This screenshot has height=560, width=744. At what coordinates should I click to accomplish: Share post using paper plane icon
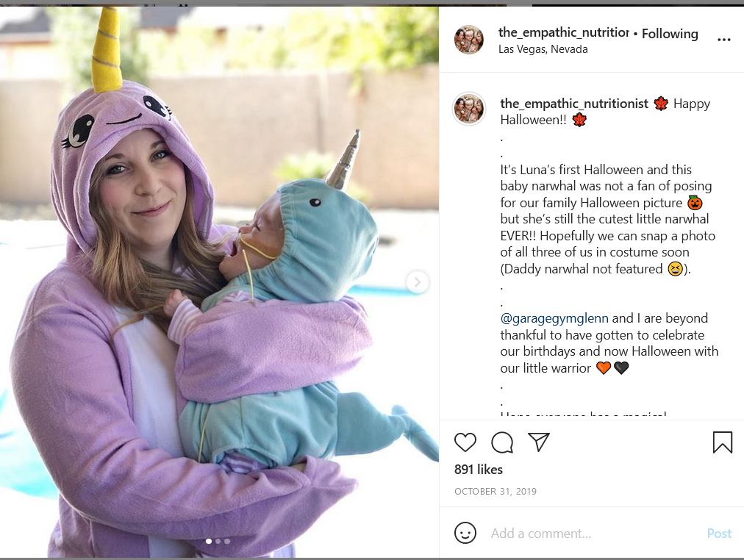click(539, 442)
